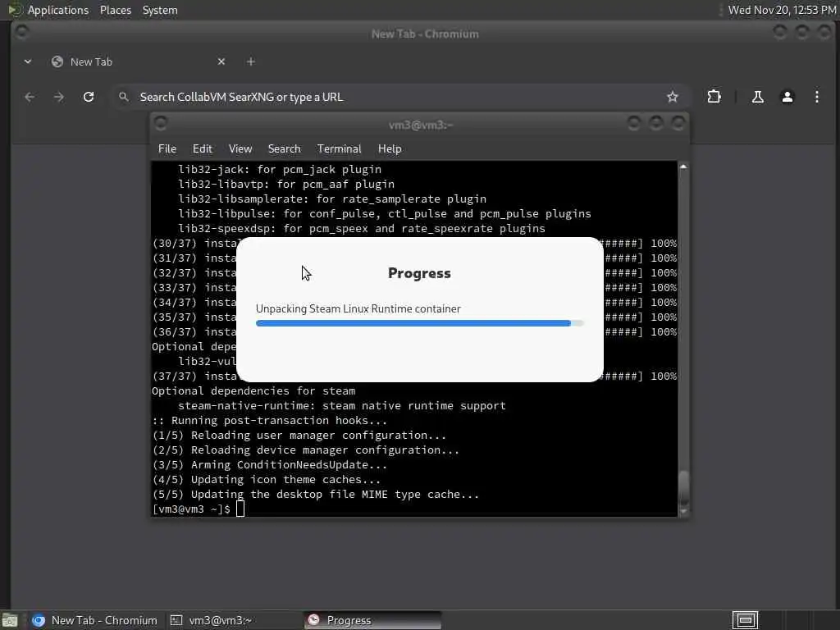Screen dimensions: 840x630
Task: Open the Chromium profile avatar
Action: point(787,97)
